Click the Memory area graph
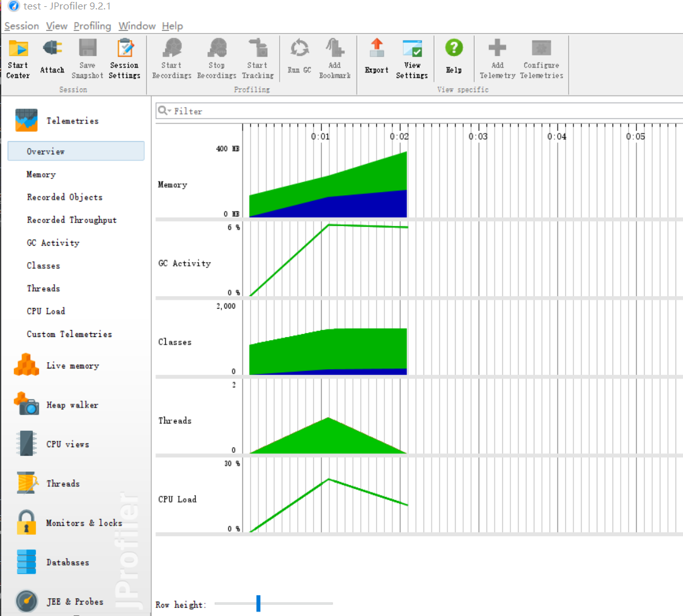The image size is (683, 616). tap(328, 185)
